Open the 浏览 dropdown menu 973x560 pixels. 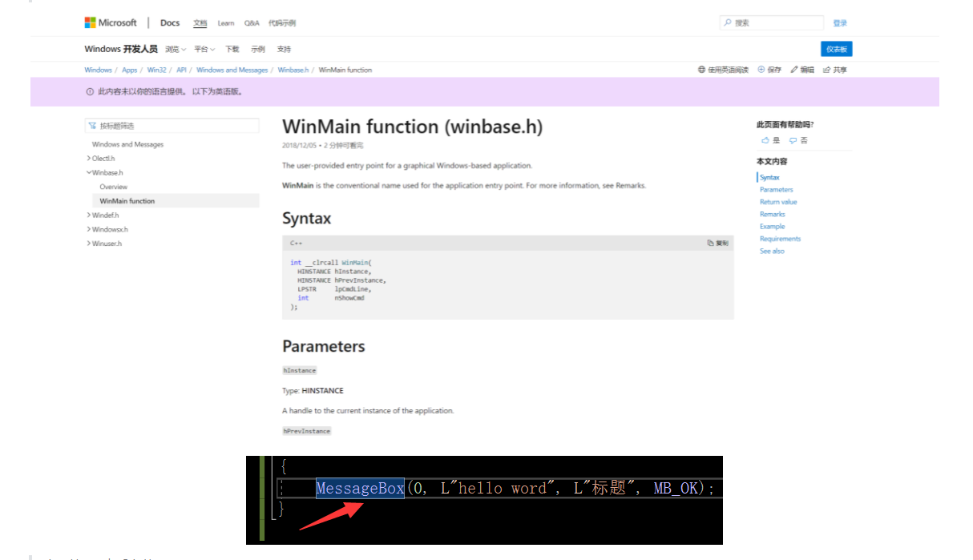coord(176,49)
